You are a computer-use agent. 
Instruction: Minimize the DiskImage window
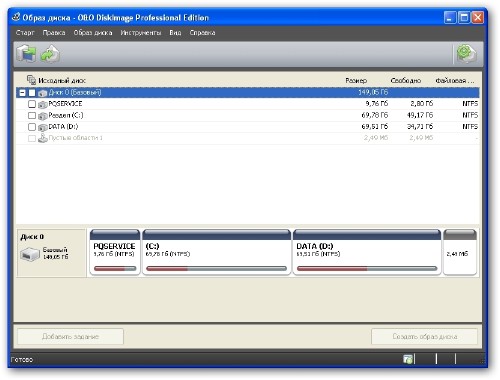point(450,17)
